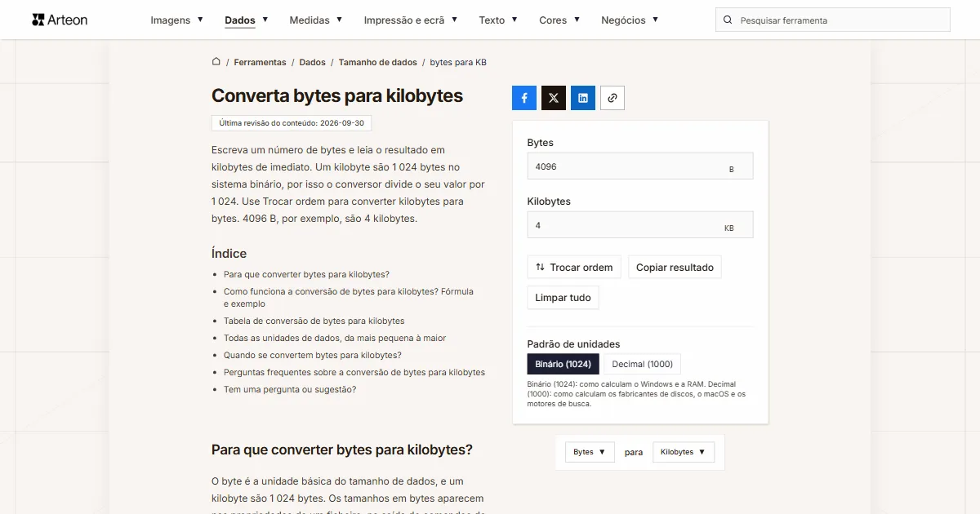The width and height of the screenshot is (980, 514).
Task: Go to Para que converter bytes index link
Action: click(x=306, y=274)
